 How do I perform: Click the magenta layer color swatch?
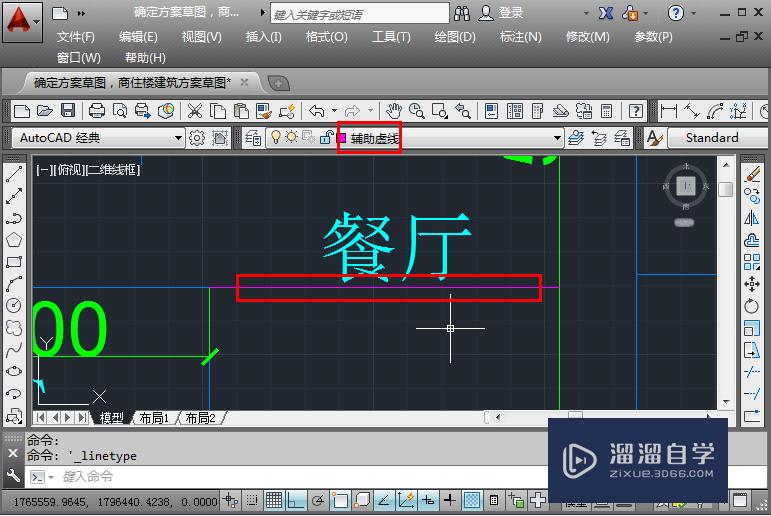[x=342, y=138]
